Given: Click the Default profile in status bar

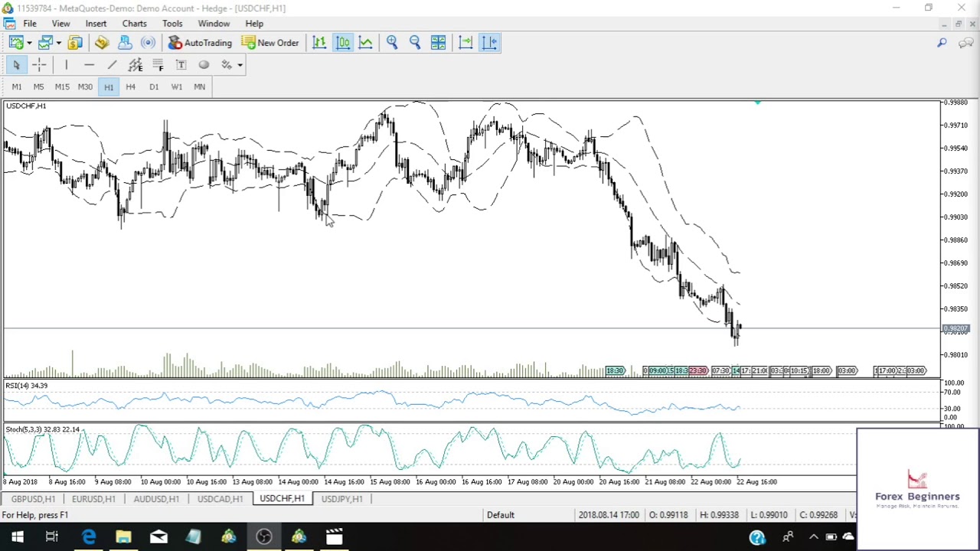Looking at the screenshot, I should [x=501, y=515].
